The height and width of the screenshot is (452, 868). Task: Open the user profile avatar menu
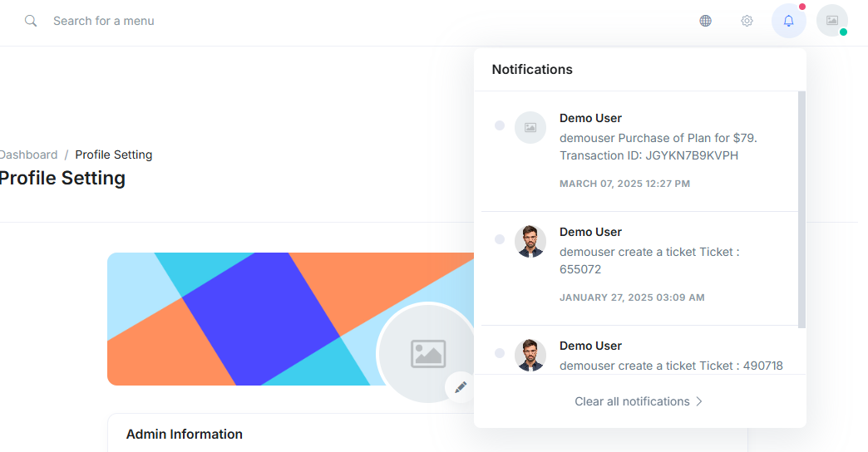click(x=832, y=21)
